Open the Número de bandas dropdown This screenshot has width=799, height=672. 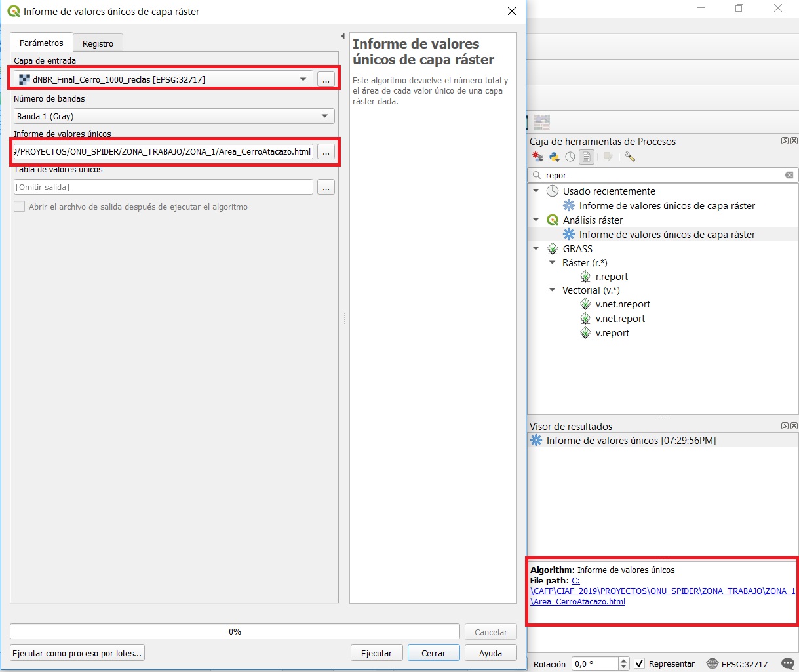tap(324, 116)
